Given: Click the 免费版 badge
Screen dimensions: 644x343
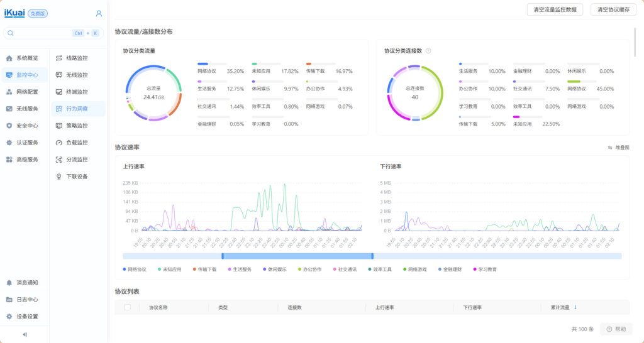Looking at the screenshot, I should [38, 14].
